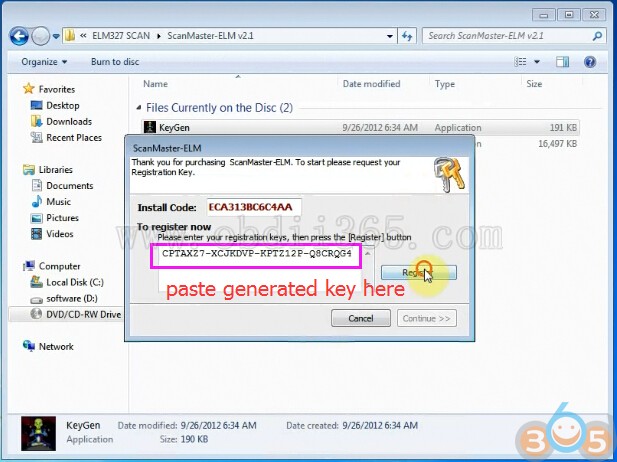
Task: Open Local Disk (C:)
Action: point(75,283)
